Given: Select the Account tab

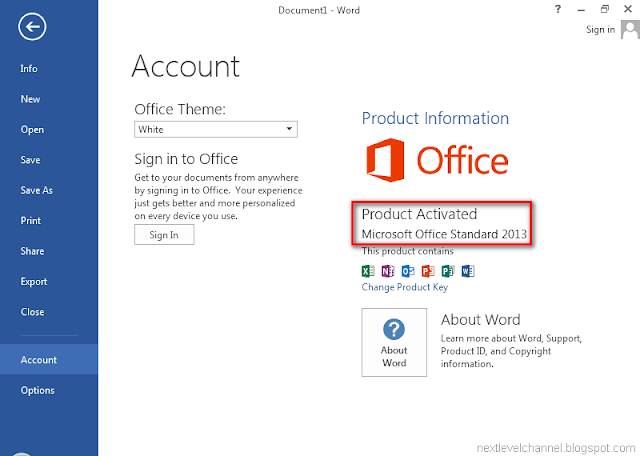Looking at the screenshot, I should (x=49, y=360).
